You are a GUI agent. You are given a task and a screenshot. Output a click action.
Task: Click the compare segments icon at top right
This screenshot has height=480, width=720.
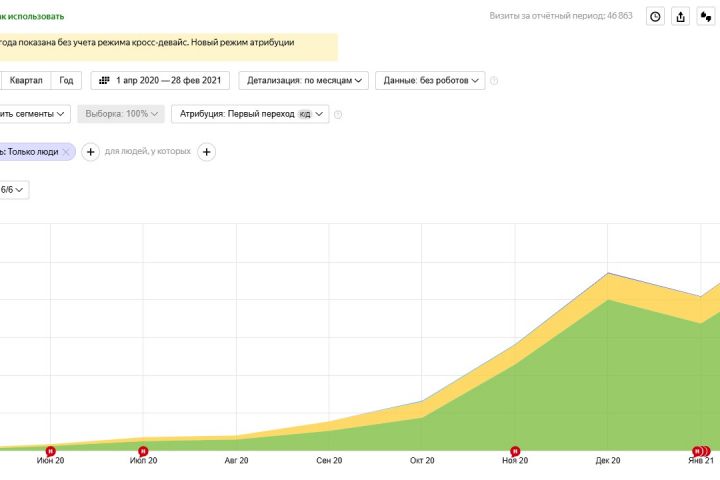click(x=707, y=16)
